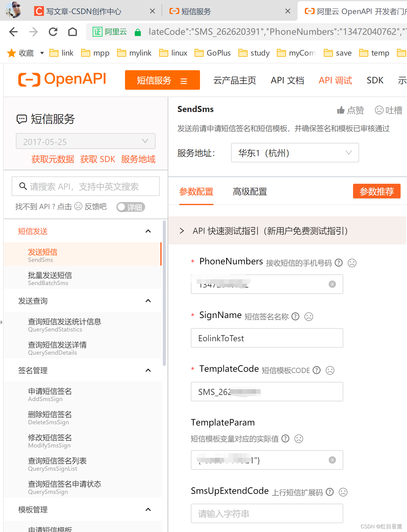The width and height of the screenshot is (407, 532).
Task: Click sad face icon beside SmsUpExtendCode
Action: [x=343, y=492]
